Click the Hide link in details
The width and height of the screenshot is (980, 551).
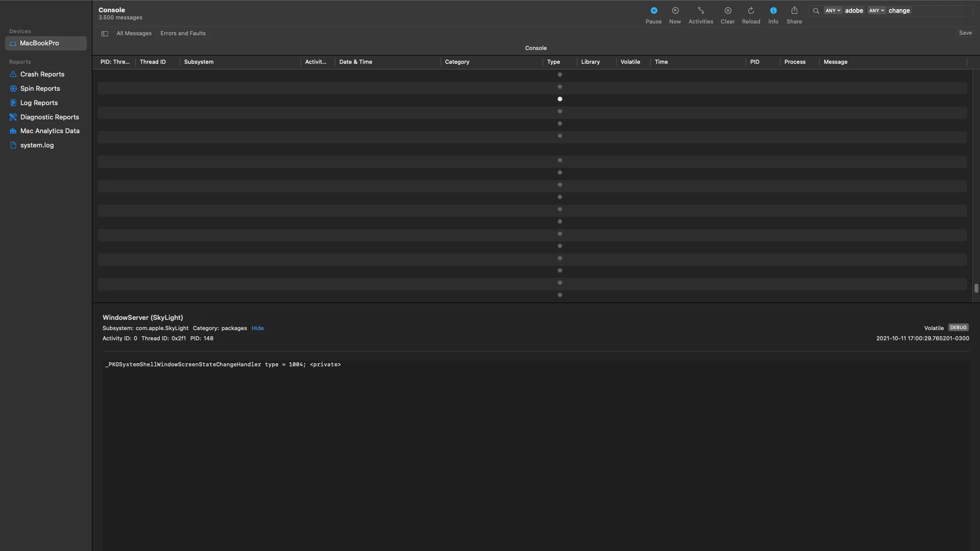click(x=257, y=329)
